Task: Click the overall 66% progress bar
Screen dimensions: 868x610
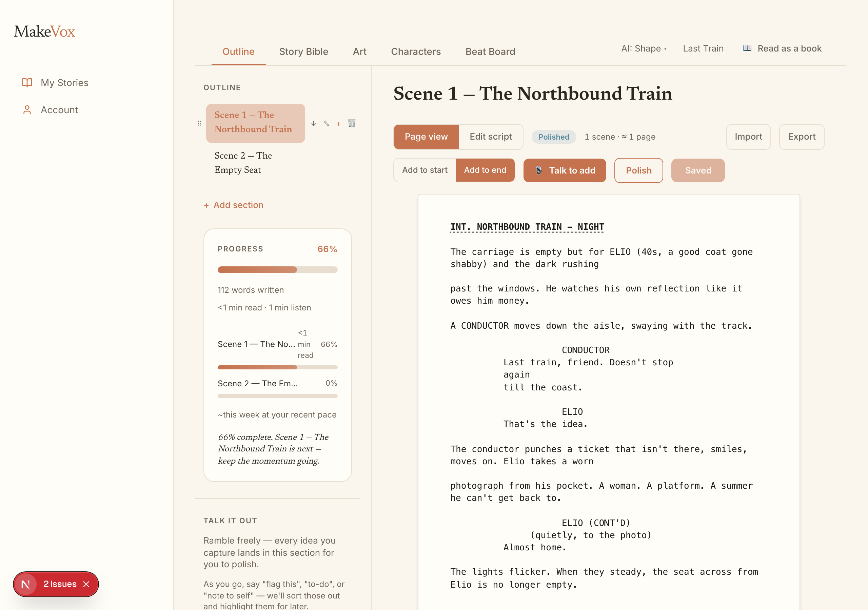Action: (x=277, y=269)
